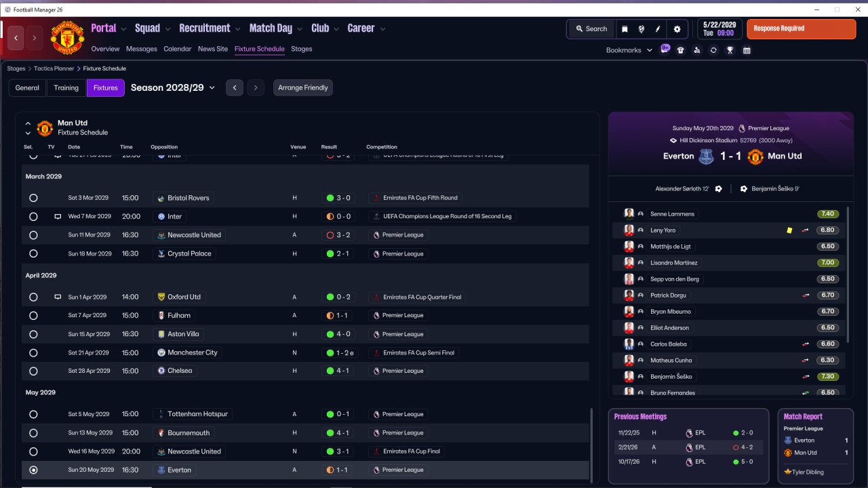Click Leny Yoro's yellow card icon

pos(789,230)
